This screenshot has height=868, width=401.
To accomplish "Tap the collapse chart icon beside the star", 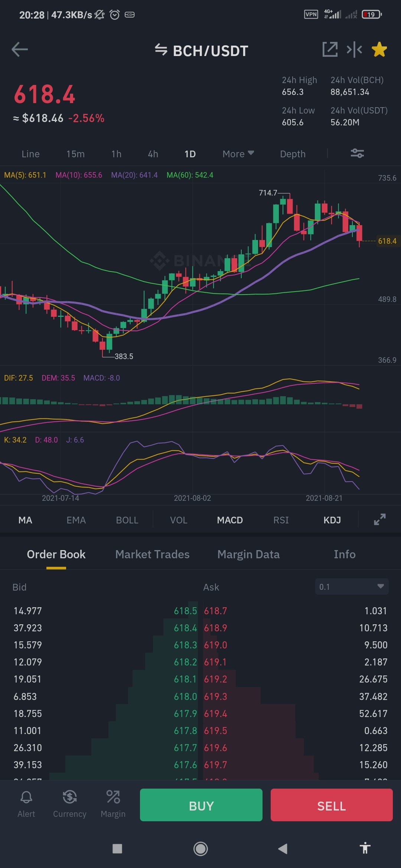I will pyautogui.click(x=354, y=49).
